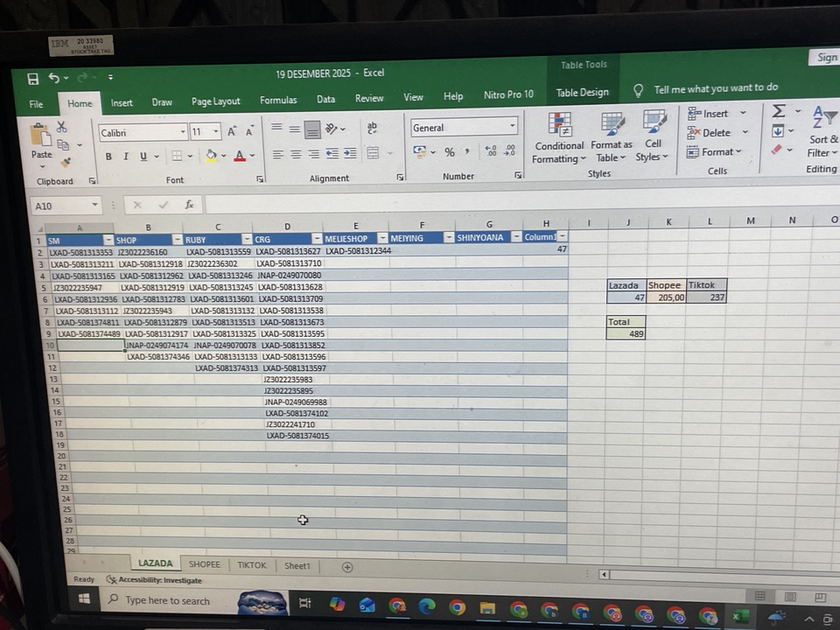Viewport: 840px width, 630px height.
Task: Toggle Wrap Text in Alignment group
Action: tap(372, 129)
